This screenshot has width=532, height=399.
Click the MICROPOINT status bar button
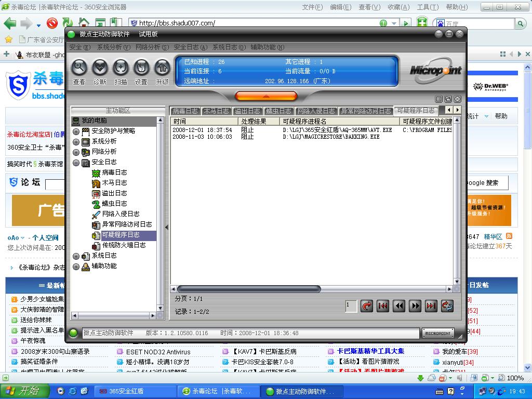coord(438,333)
